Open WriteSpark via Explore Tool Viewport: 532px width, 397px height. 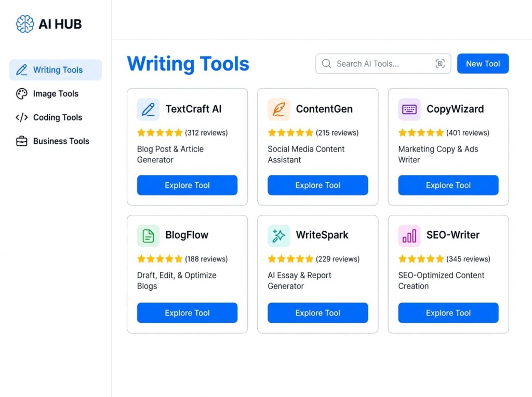(318, 312)
